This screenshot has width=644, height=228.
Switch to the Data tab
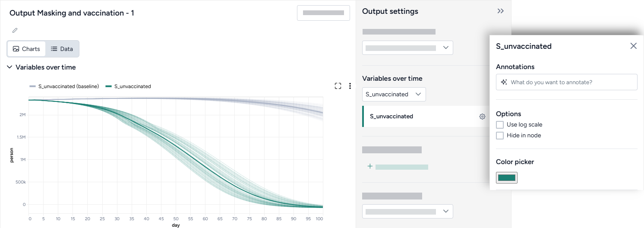point(62,49)
